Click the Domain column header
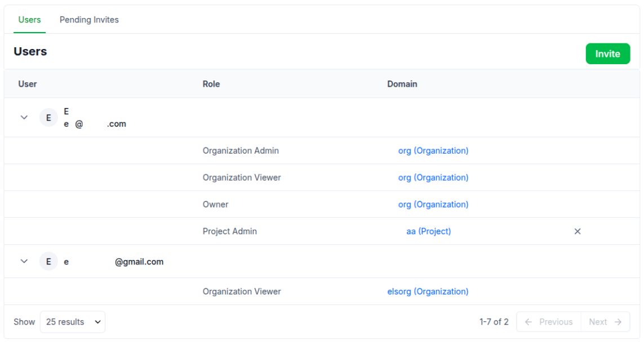 click(x=402, y=84)
